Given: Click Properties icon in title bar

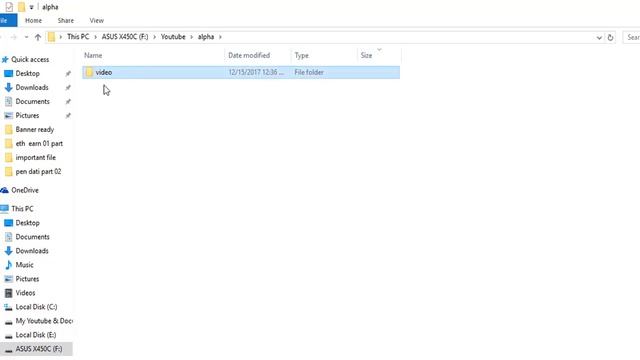Looking at the screenshot, I should (9, 7).
